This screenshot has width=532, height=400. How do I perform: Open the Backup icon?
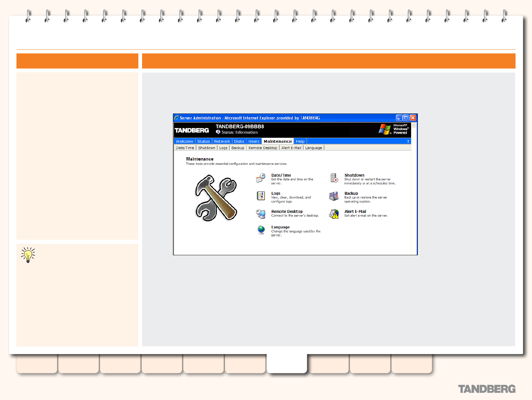[x=334, y=196]
